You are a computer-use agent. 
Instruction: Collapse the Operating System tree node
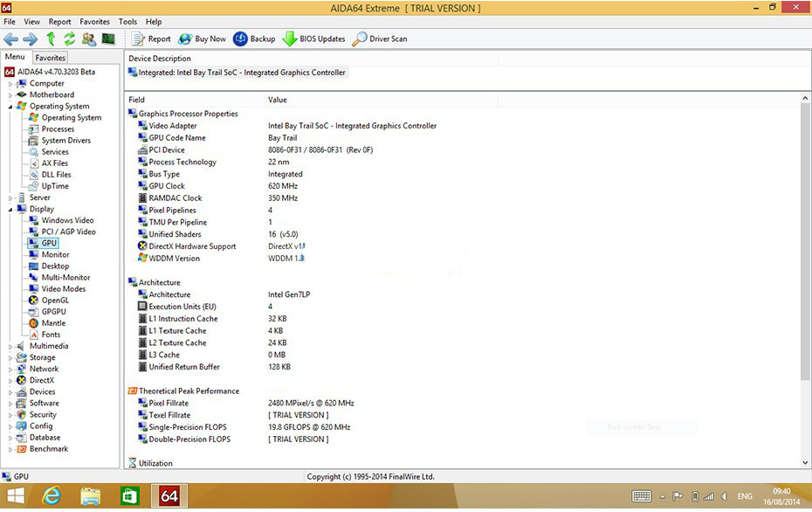(x=10, y=107)
